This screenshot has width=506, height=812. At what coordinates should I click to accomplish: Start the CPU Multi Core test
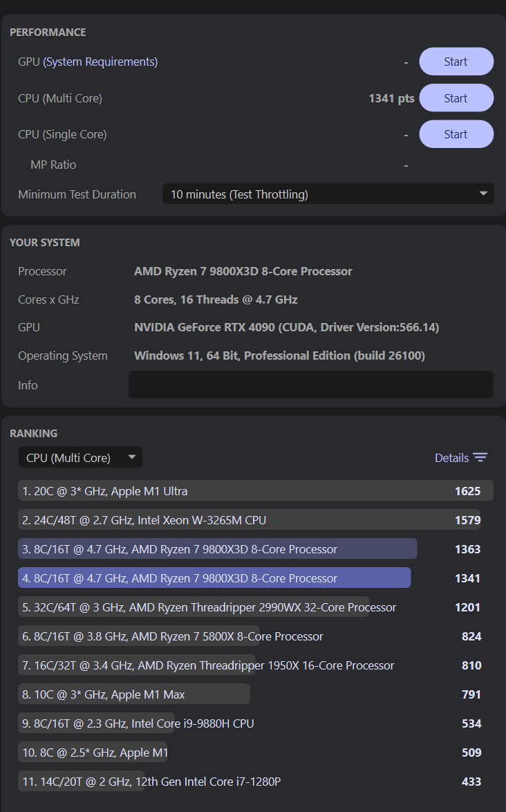[456, 98]
